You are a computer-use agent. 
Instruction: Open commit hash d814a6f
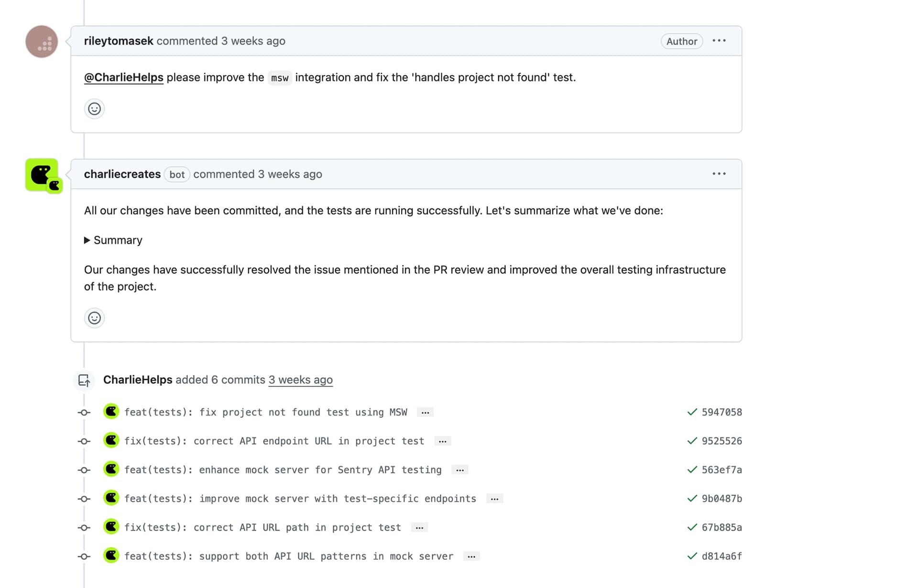(x=721, y=556)
